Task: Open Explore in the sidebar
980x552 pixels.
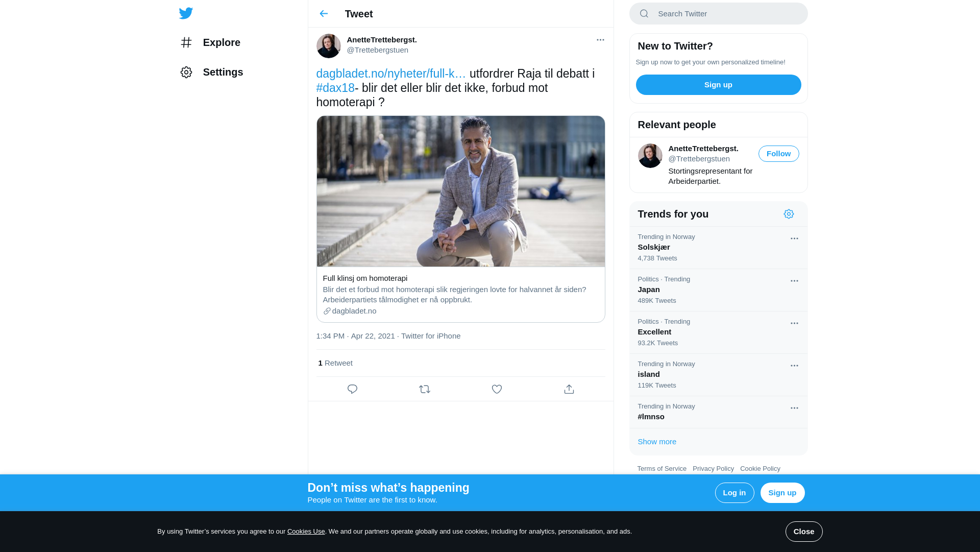Action: (x=210, y=42)
